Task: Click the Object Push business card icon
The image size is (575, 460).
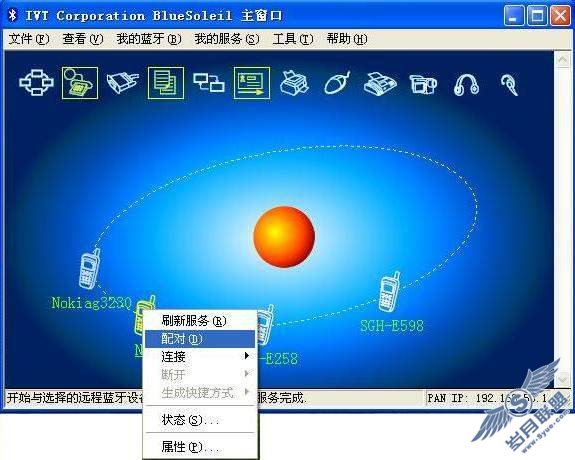Action: click(x=252, y=83)
